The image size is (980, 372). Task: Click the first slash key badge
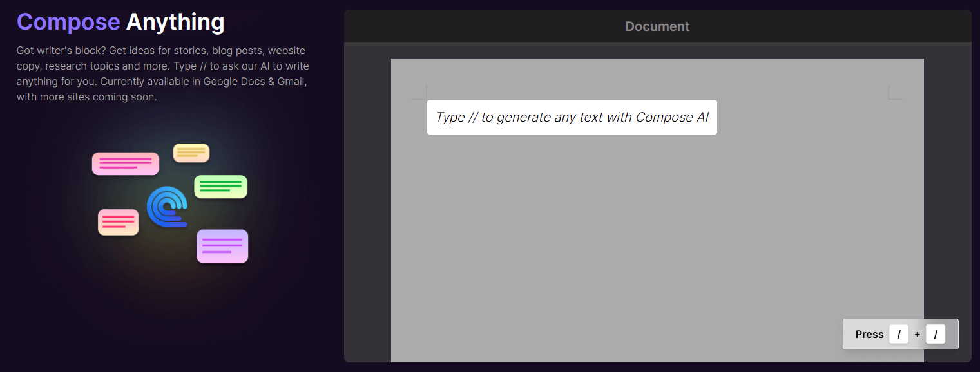click(898, 334)
